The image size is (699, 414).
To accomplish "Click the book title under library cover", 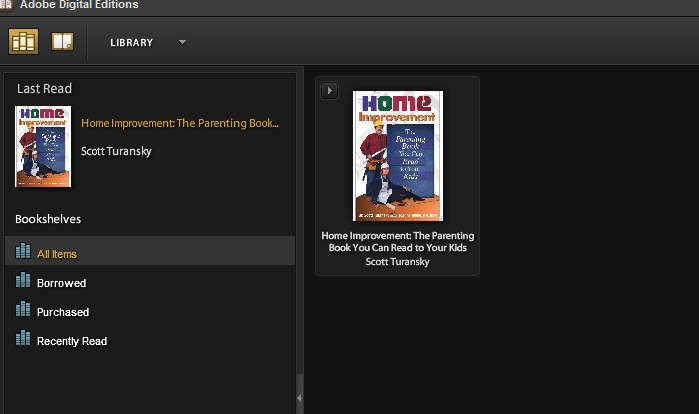I will coord(398,242).
